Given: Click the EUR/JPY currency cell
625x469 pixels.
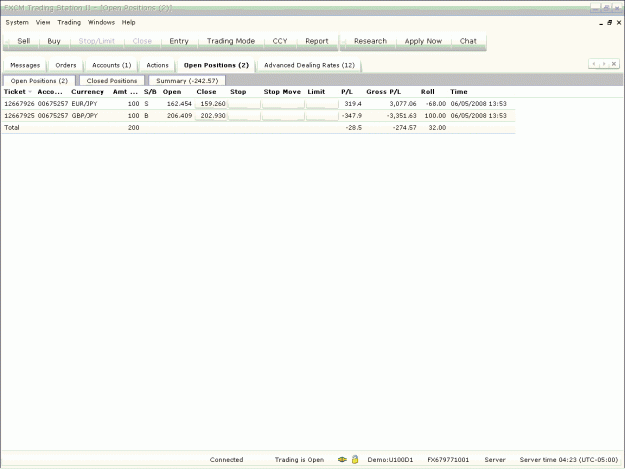Looking at the screenshot, I should pos(85,104).
